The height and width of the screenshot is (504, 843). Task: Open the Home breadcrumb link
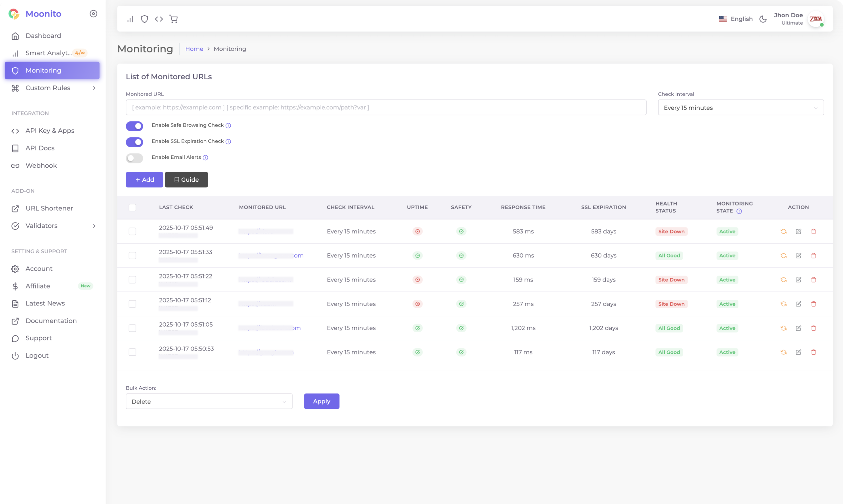point(194,48)
